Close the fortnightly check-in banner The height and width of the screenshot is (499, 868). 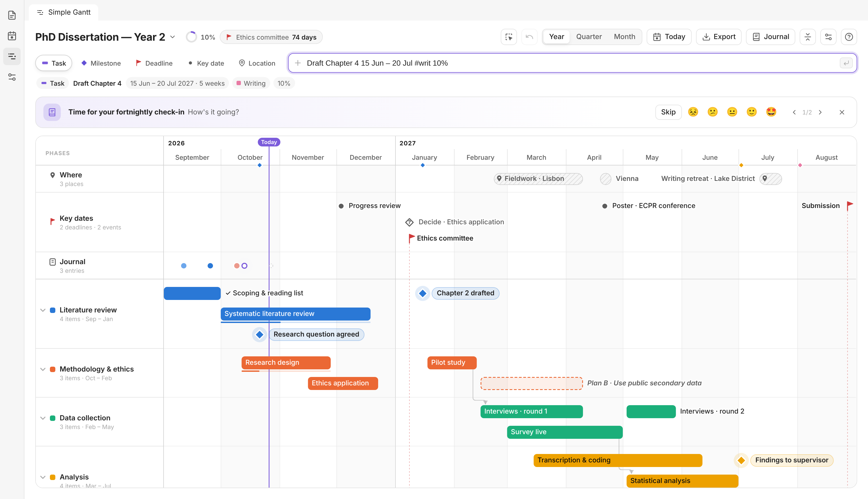tap(842, 113)
